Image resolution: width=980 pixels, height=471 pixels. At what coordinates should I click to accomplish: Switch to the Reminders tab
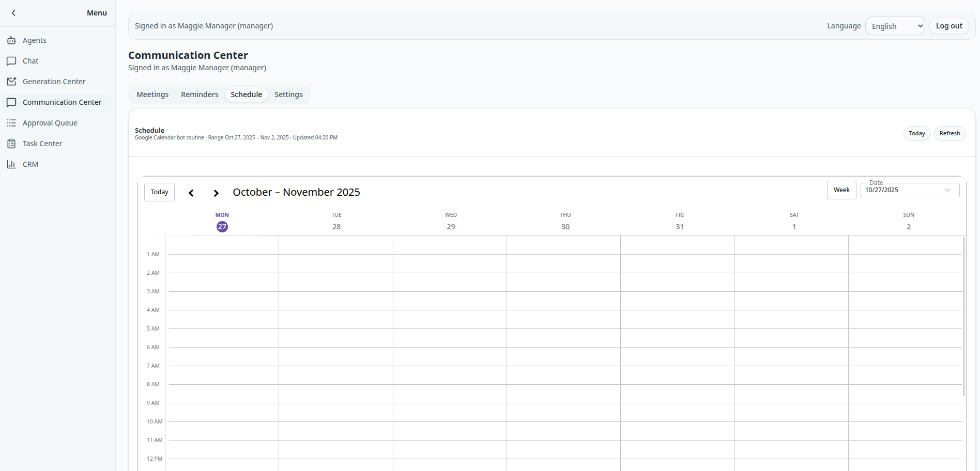tap(200, 95)
